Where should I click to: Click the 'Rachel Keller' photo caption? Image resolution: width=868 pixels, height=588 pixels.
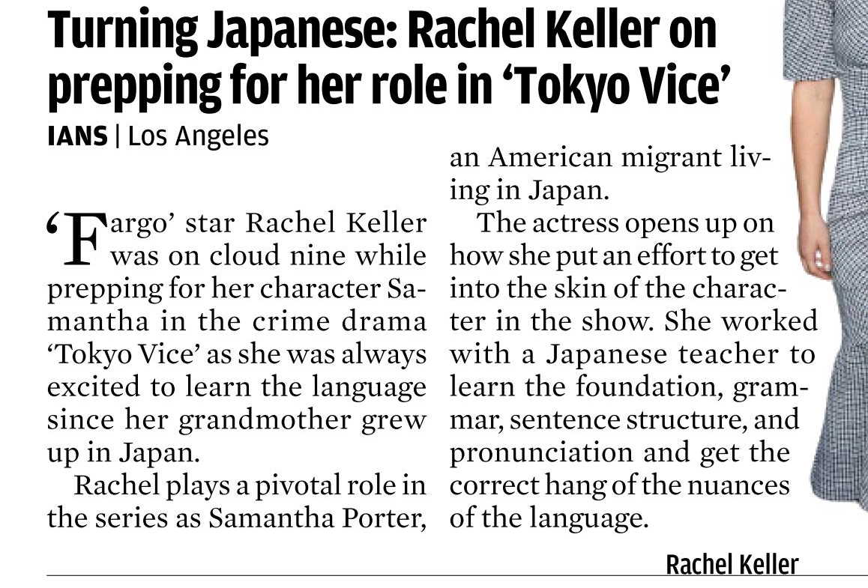pos(732,564)
